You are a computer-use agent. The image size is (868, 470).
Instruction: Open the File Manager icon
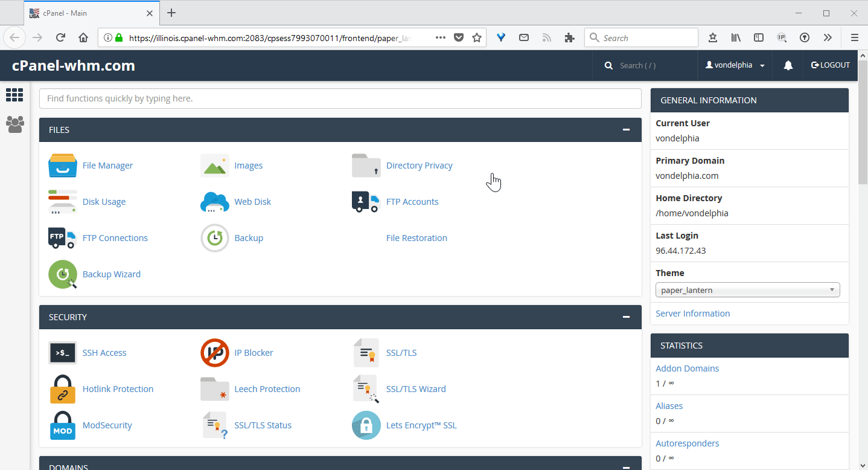tap(63, 166)
